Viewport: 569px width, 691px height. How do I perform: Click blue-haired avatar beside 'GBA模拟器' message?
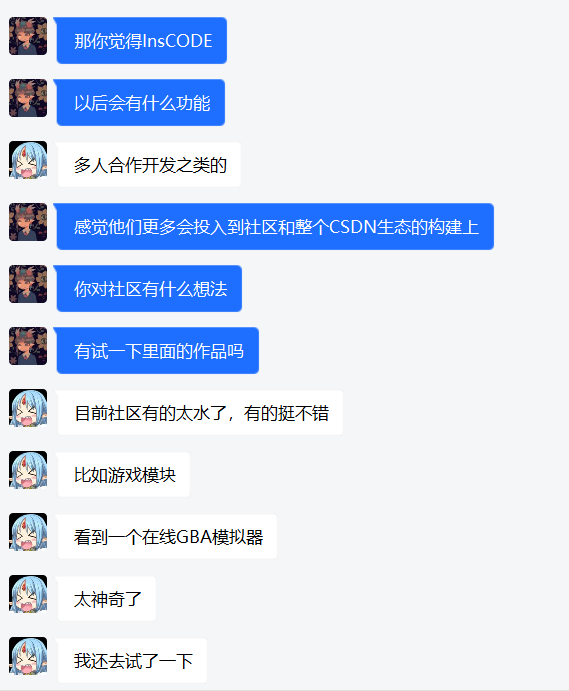click(28, 532)
